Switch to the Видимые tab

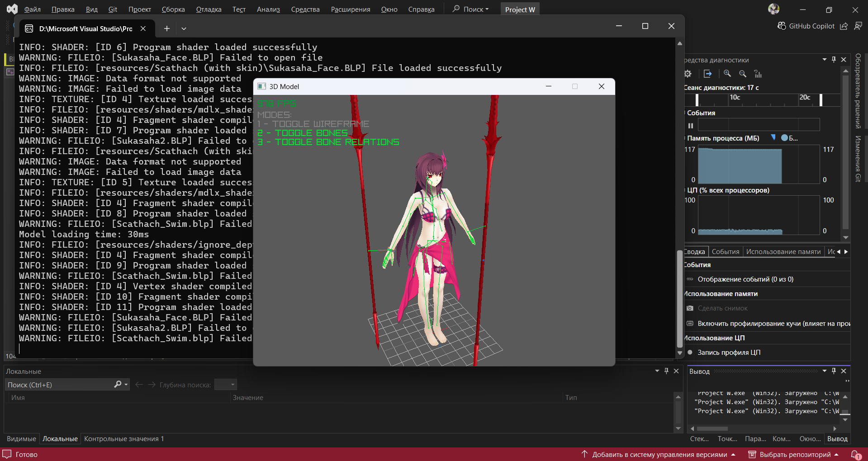click(21, 439)
